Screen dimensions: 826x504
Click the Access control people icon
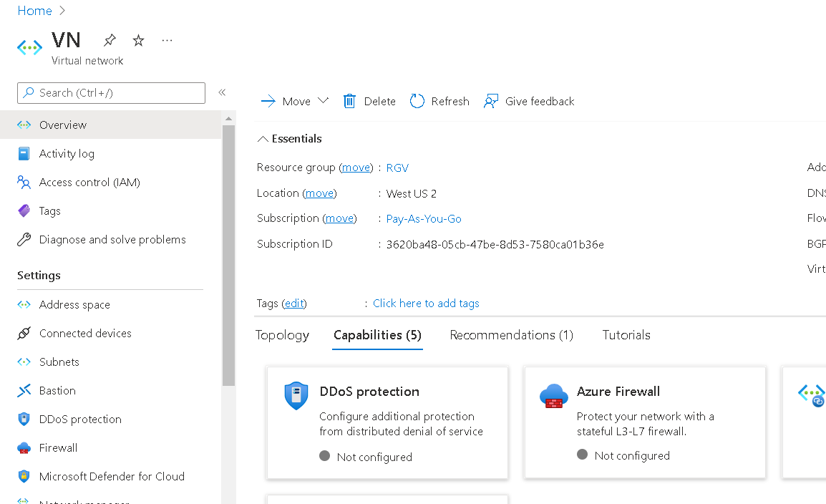pos(24,183)
